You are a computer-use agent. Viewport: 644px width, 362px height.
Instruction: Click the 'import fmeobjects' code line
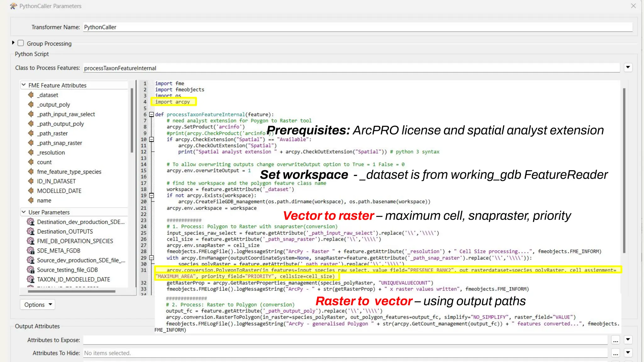180,90
